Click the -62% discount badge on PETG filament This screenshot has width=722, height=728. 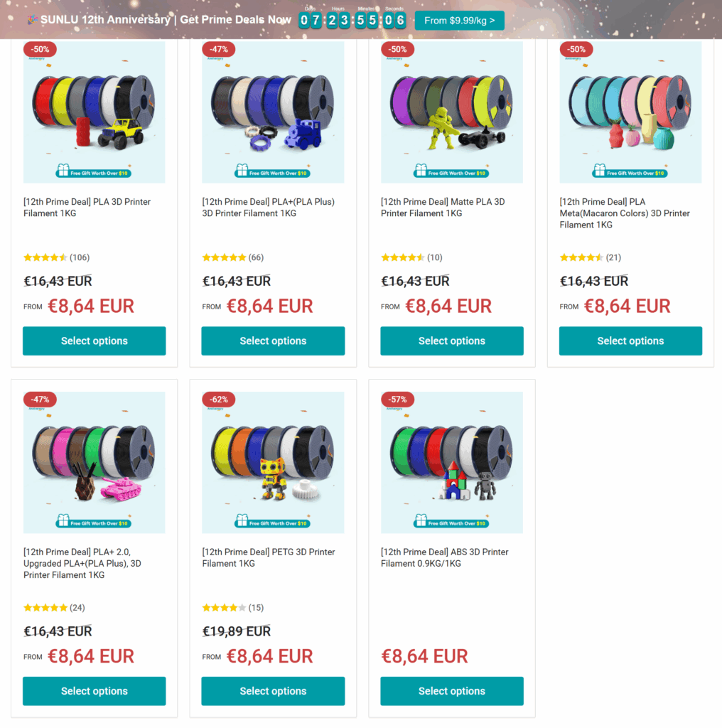[x=219, y=400]
